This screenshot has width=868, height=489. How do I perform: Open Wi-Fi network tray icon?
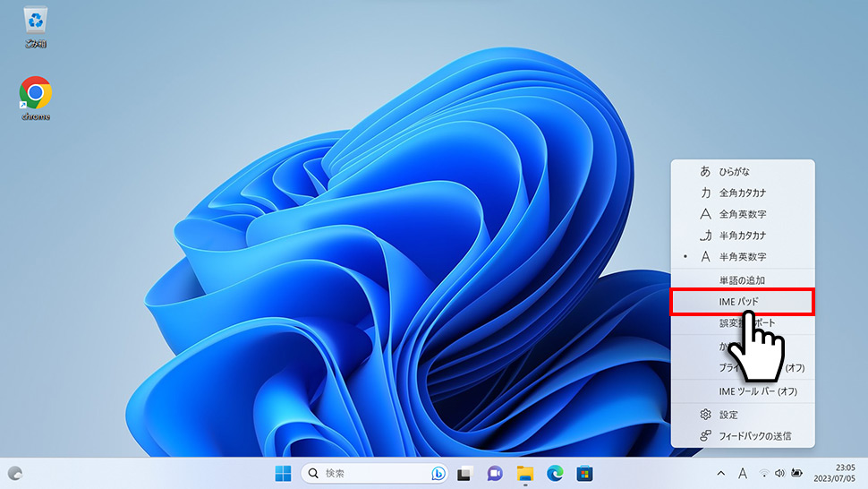point(764,474)
